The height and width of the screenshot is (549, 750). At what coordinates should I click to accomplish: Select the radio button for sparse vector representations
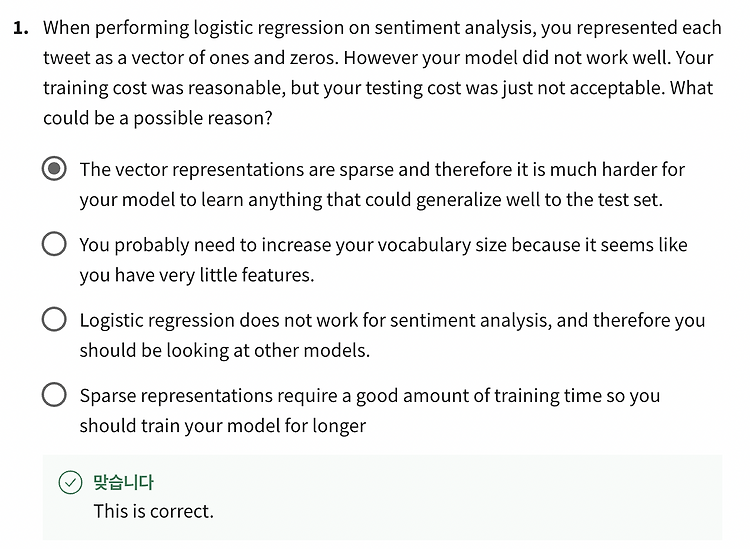pos(54,168)
